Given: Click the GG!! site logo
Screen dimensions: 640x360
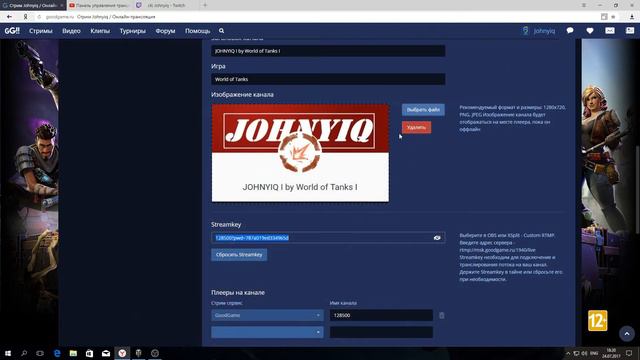Looking at the screenshot, I should pos(12,31).
